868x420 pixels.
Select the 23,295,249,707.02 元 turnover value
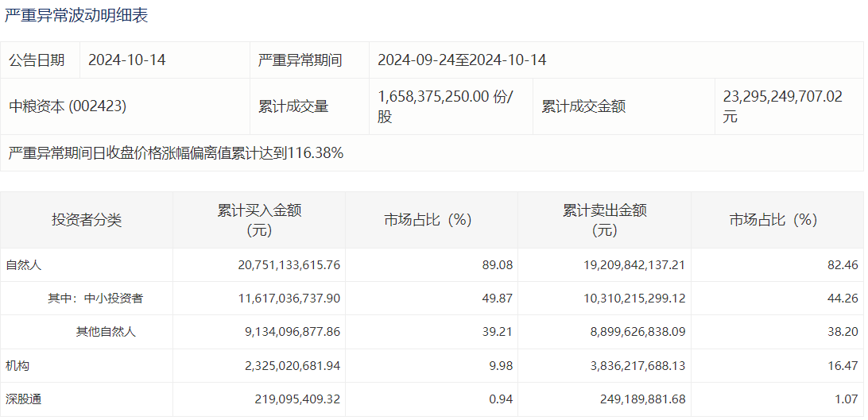pyautogui.click(x=782, y=106)
